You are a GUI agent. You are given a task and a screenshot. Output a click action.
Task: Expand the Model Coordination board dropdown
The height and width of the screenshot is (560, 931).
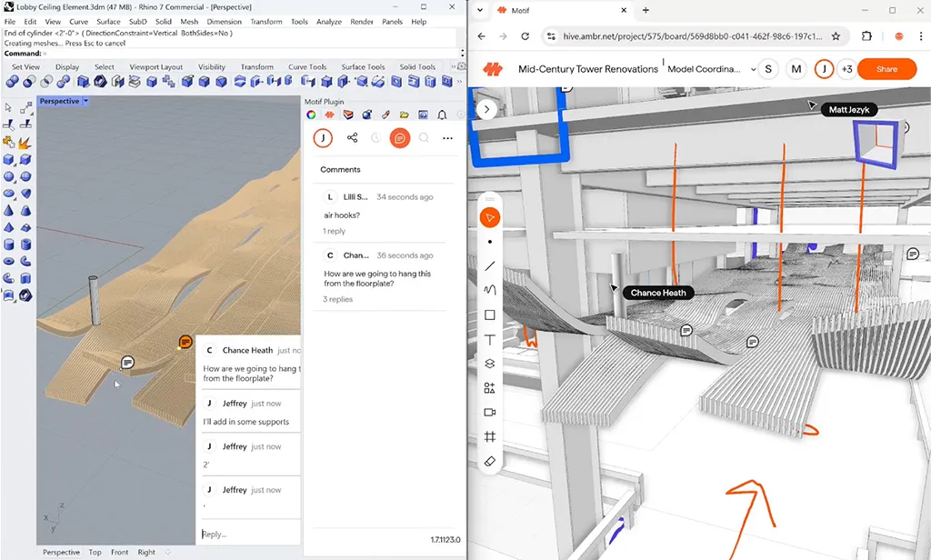pos(753,70)
